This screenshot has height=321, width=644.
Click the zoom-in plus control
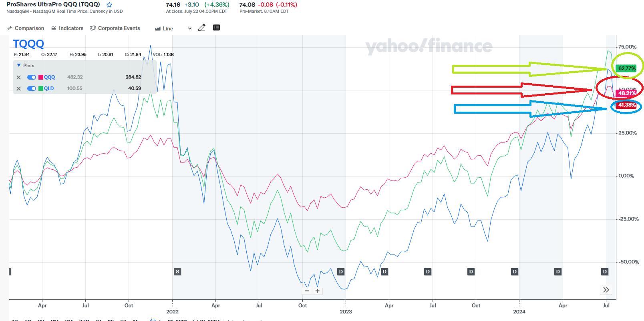pos(317,291)
